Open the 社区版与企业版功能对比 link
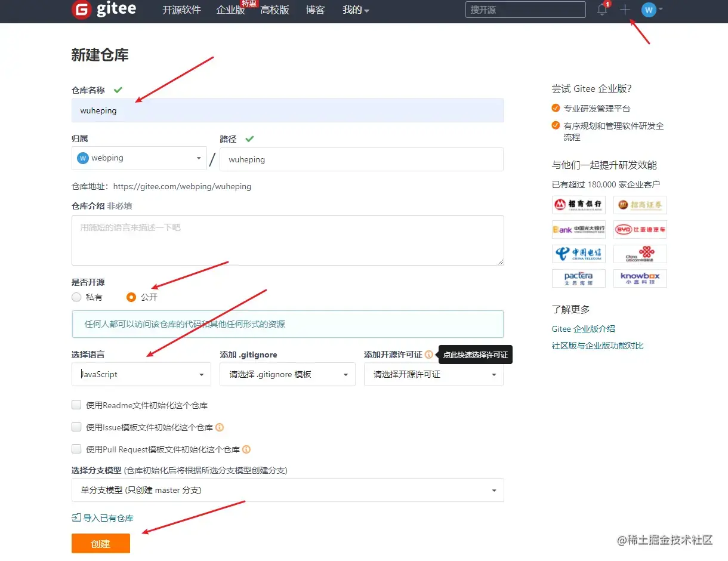Image resolution: width=728 pixels, height=561 pixels. coord(598,346)
